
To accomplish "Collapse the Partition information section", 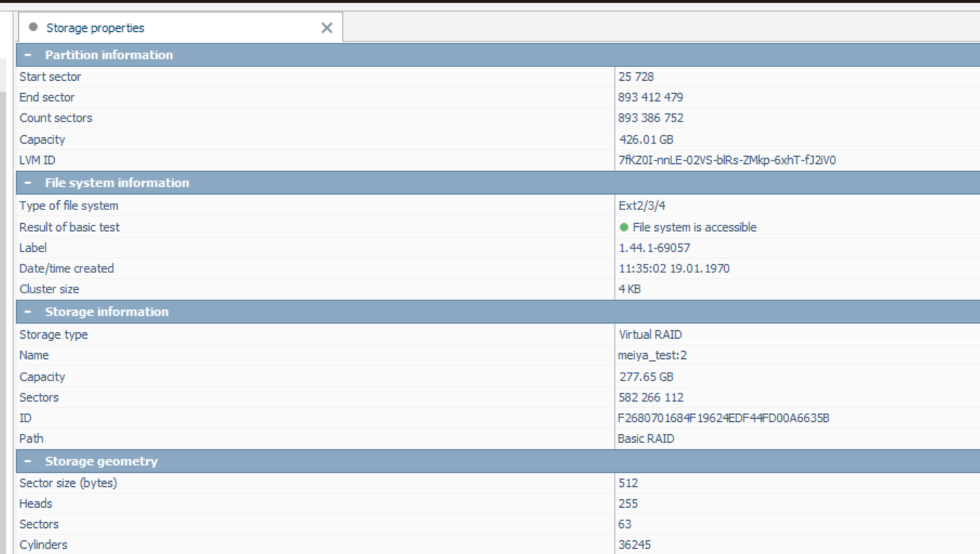I will pyautogui.click(x=28, y=55).
